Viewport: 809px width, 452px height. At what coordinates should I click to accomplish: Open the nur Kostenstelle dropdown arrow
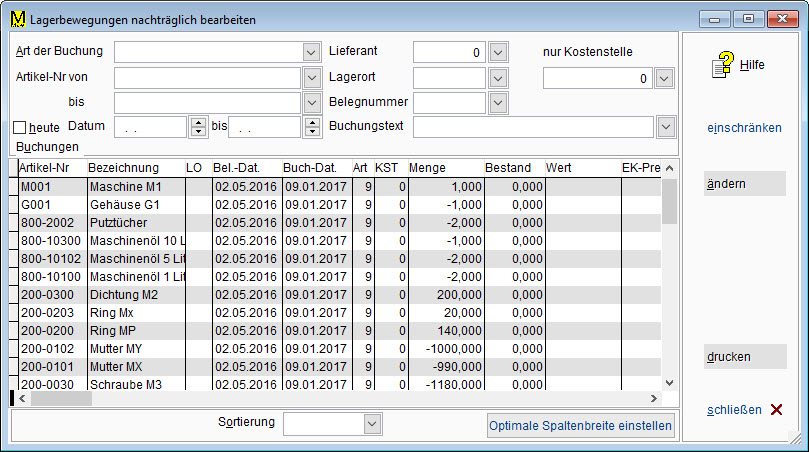[664, 78]
